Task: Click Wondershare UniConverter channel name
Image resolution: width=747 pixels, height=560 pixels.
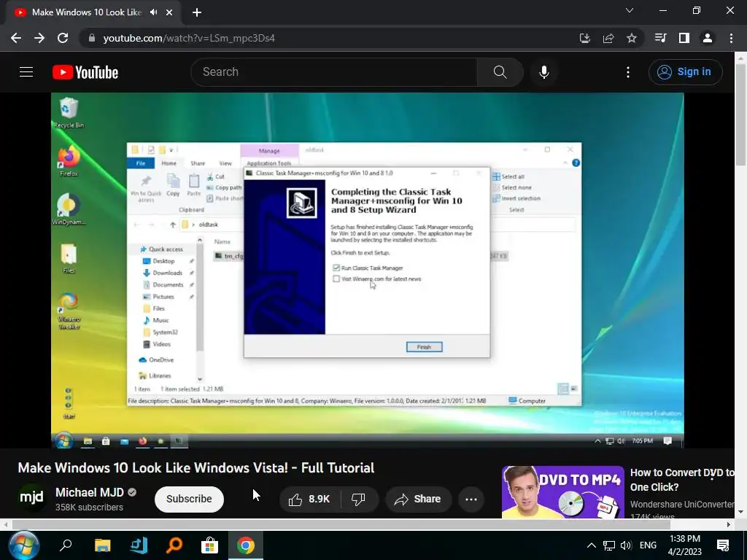Action: click(x=682, y=505)
